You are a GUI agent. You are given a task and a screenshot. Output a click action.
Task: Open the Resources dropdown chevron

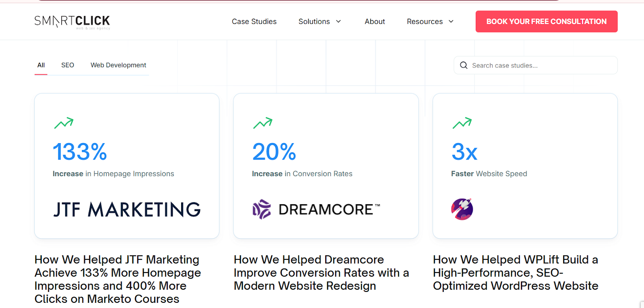(452, 22)
